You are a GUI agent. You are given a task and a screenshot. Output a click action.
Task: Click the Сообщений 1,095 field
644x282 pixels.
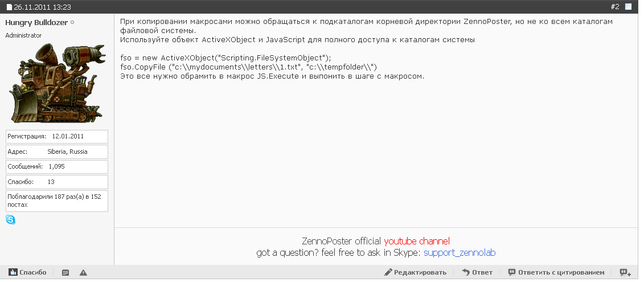point(56,167)
